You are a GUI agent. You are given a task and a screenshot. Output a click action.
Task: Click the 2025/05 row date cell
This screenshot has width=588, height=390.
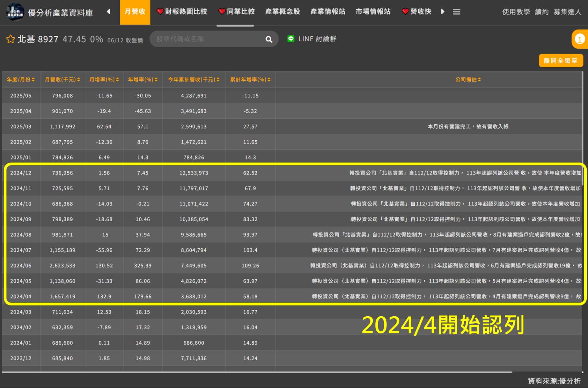pos(21,96)
